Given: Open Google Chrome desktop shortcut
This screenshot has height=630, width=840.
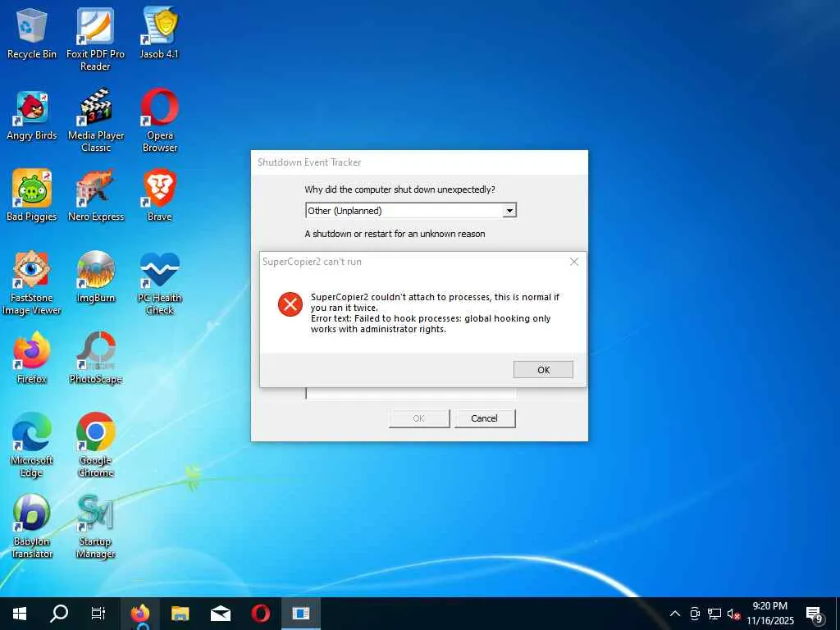Looking at the screenshot, I should pos(96,445).
